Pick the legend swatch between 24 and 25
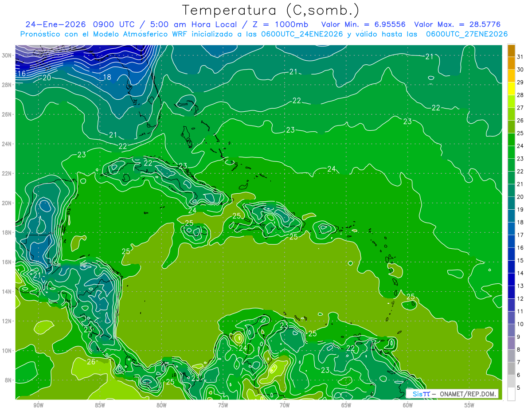Viewport: 532px width, 411px height. tap(511, 140)
